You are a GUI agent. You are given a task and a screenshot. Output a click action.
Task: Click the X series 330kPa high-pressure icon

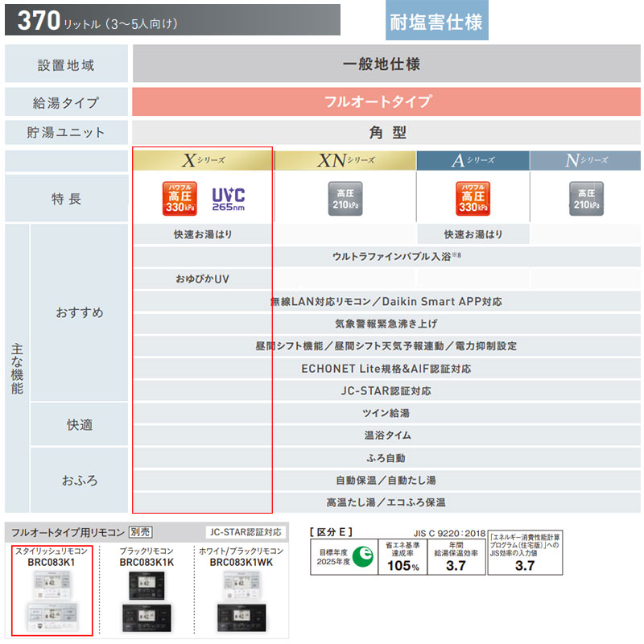click(x=180, y=198)
